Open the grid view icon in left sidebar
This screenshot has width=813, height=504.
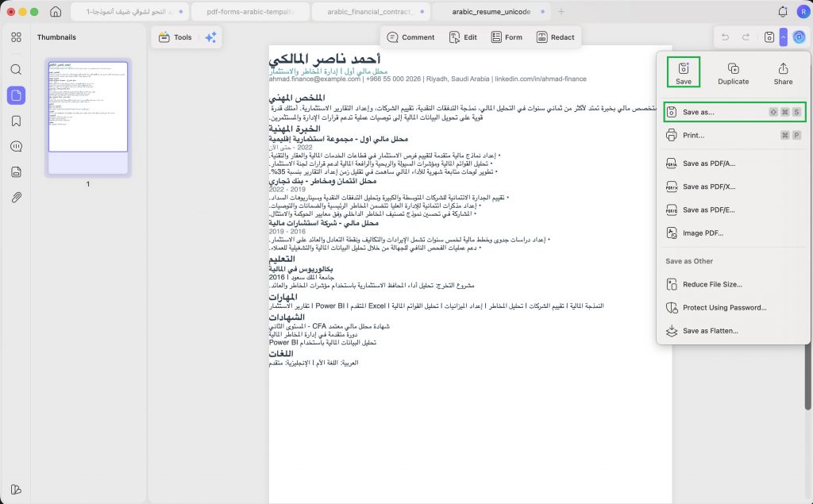pyautogui.click(x=16, y=37)
